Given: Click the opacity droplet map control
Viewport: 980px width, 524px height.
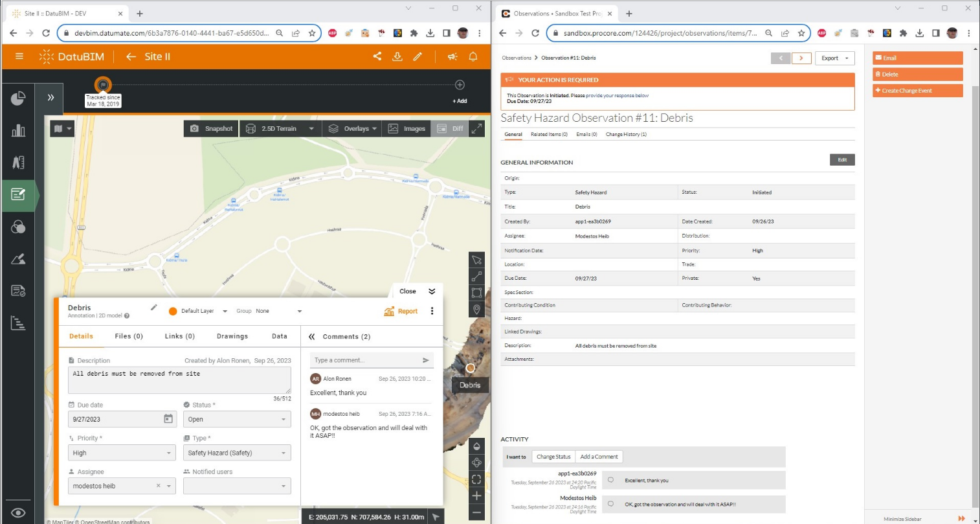Looking at the screenshot, I should [x=476, y=446].
